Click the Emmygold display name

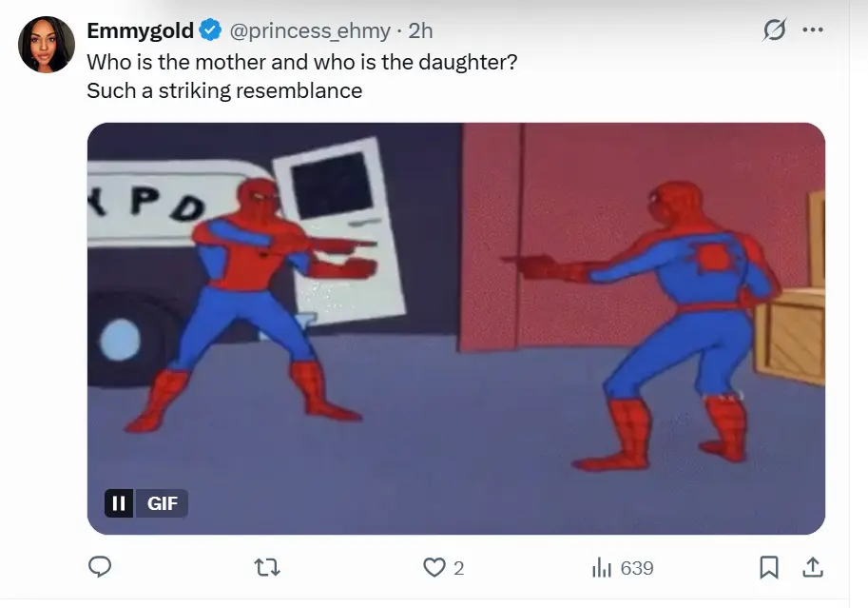click(x=140, y=30)
